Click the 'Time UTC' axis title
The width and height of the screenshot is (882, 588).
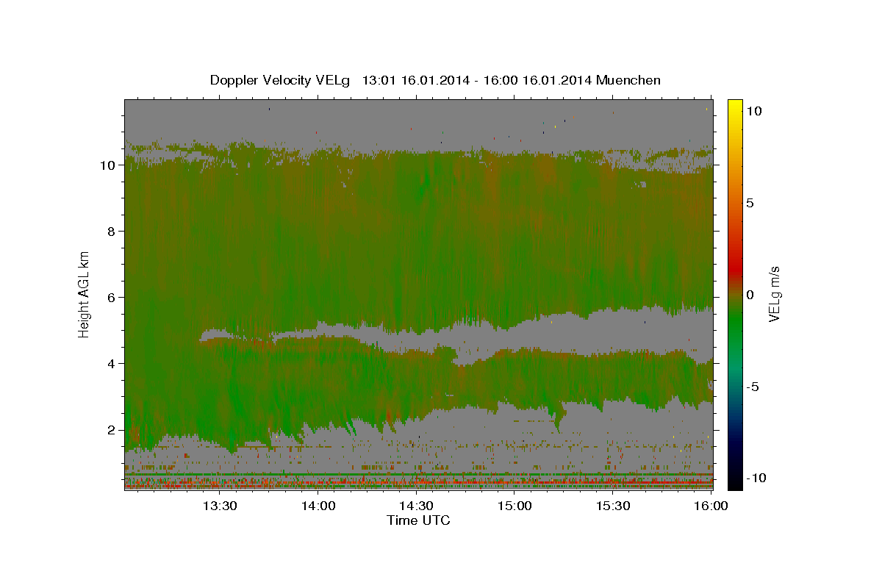tap(418, 520)
